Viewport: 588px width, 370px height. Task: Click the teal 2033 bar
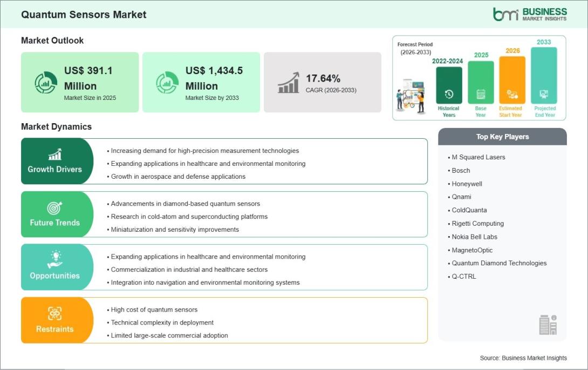pyautogui.click(x=544, y=76)
